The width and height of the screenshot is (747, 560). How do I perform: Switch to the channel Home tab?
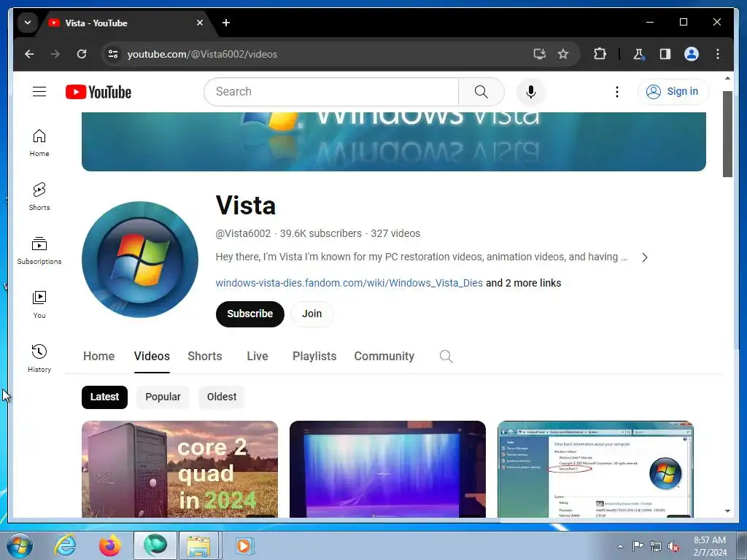tap(98, 356)
